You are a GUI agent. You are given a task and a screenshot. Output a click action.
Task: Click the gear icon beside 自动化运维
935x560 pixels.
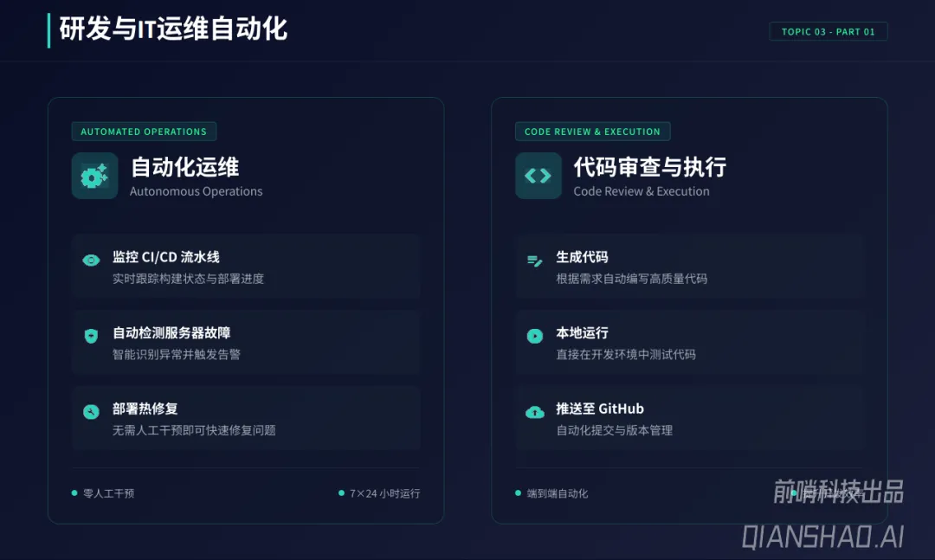[94, 176]
